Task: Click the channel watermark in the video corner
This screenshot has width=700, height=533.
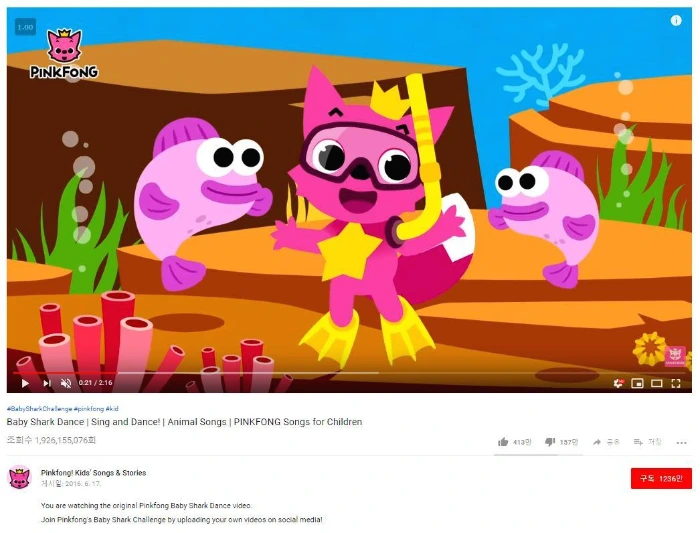Action: click(675, 356)
